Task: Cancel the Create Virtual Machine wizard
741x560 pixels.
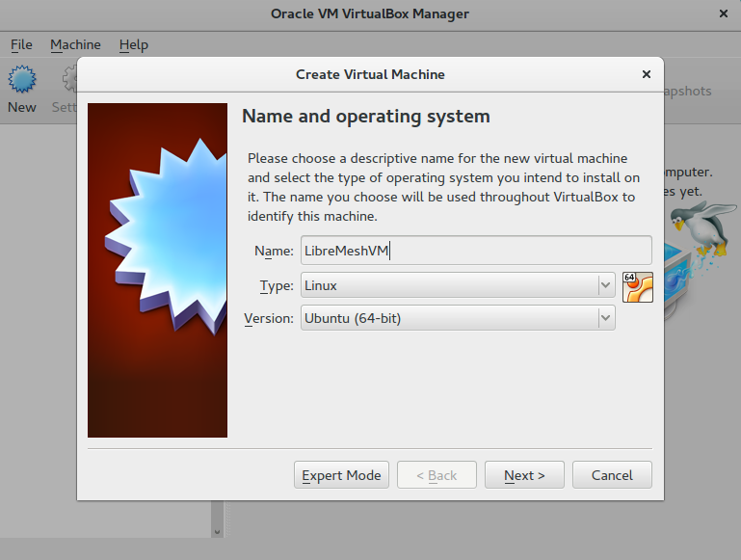Action: (612, 475)
